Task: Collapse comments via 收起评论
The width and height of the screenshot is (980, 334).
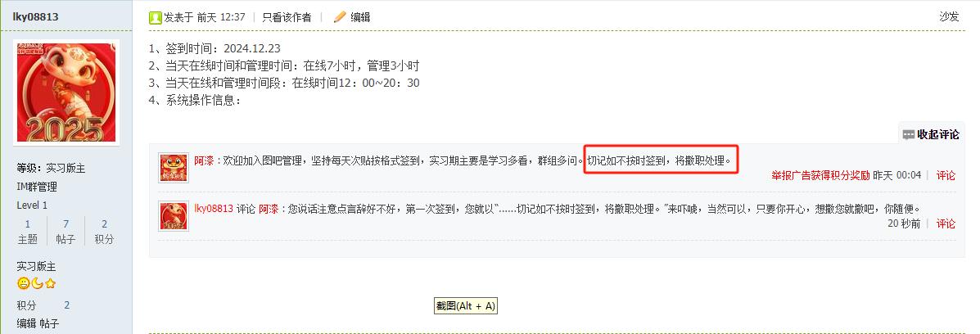Action: pos(937,134)
